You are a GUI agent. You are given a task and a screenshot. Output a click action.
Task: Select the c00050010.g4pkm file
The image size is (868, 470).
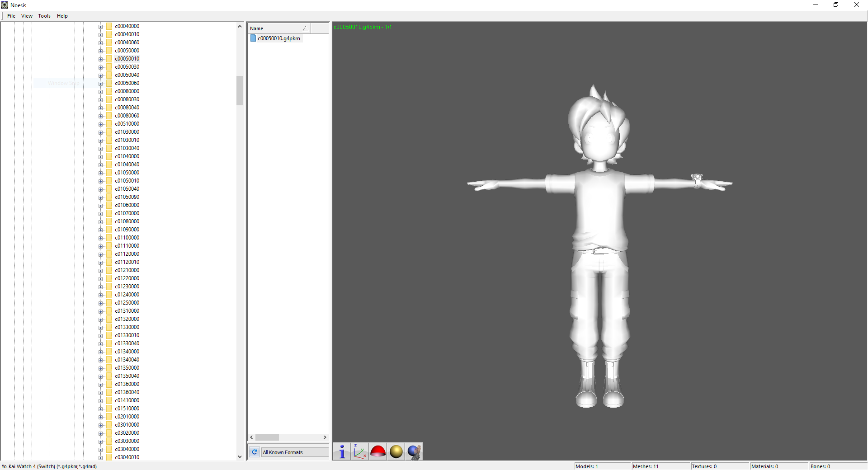279,38
